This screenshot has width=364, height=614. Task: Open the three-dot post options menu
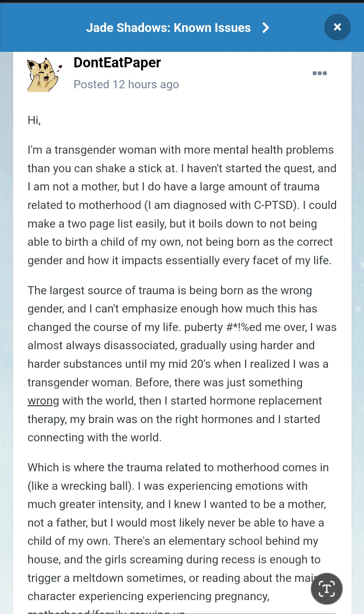320,73
